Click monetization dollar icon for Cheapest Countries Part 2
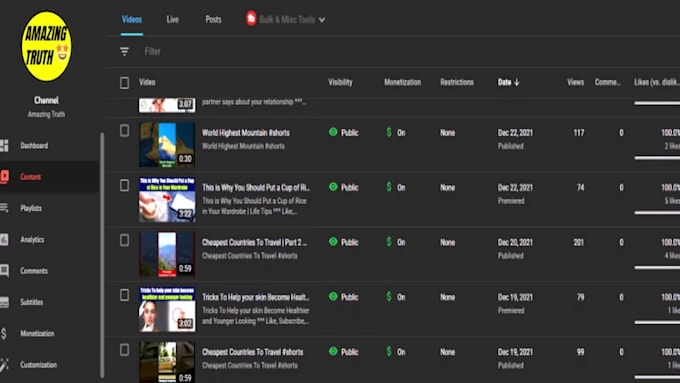680x383 pixels. (389, 242)
